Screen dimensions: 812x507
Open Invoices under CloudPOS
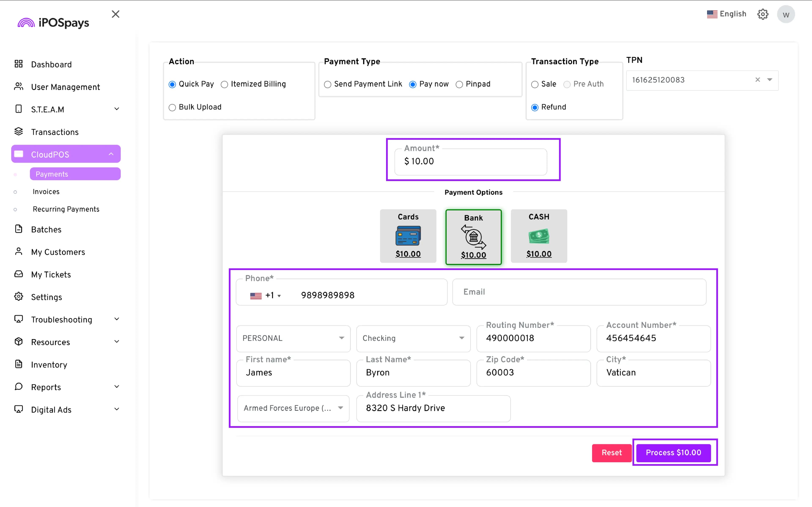[x=46, y=191]
